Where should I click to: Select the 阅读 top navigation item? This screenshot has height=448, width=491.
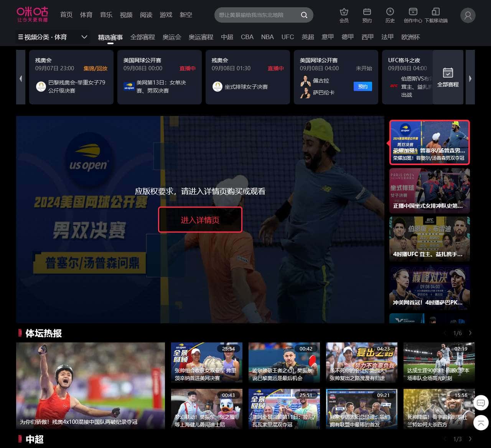pos(146,15)
